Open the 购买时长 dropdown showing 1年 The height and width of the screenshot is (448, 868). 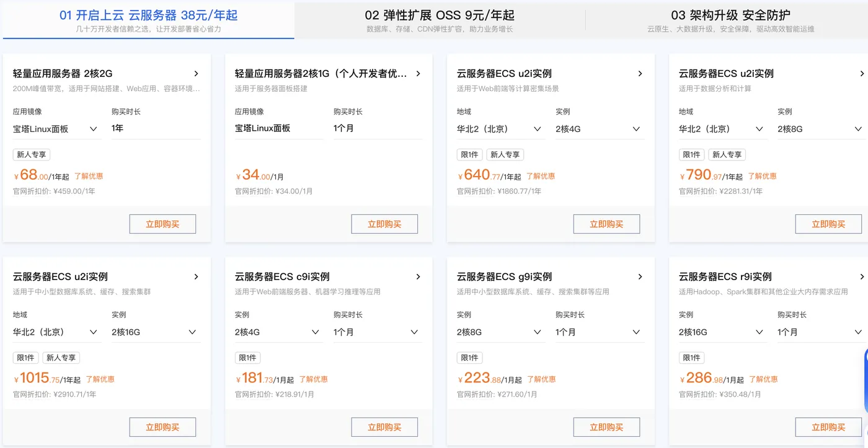[x=155, y=128]
